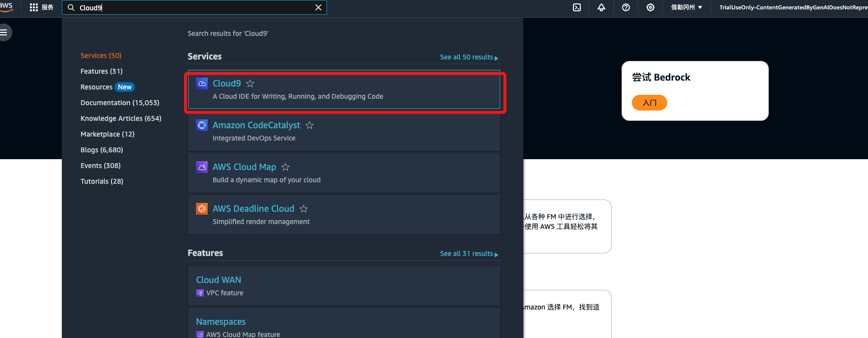Select the Events (308) filter

(101, 166)
